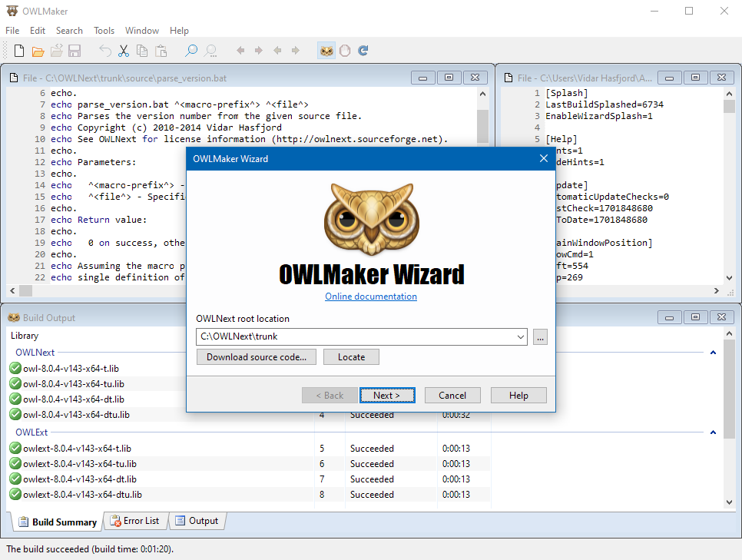Minimize the parse_version.bat child window
This screenshot has height=560, width=742.
(423, 78)
